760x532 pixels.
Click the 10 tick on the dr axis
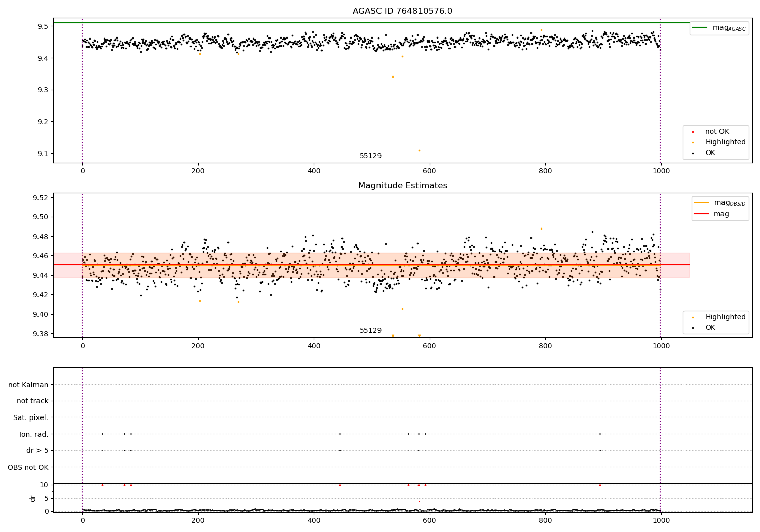pos(44,485)
